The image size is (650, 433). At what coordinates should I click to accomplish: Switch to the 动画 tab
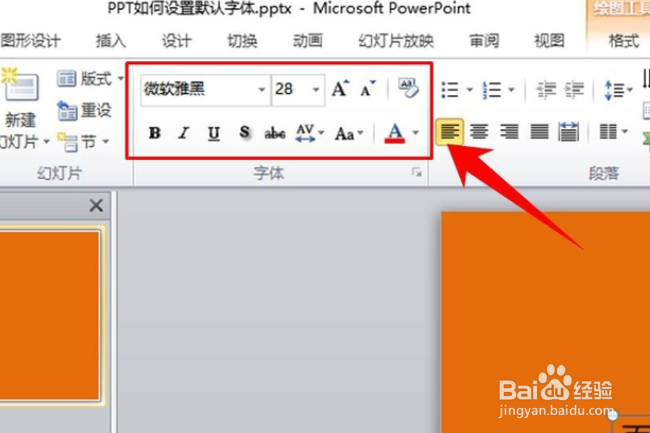click(x=307, y=41)
